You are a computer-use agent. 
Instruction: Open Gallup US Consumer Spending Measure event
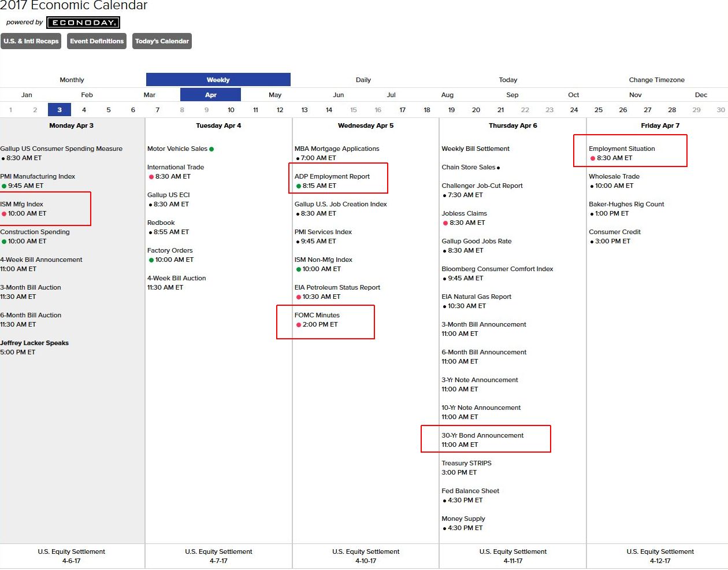click(x=61, y=149)
